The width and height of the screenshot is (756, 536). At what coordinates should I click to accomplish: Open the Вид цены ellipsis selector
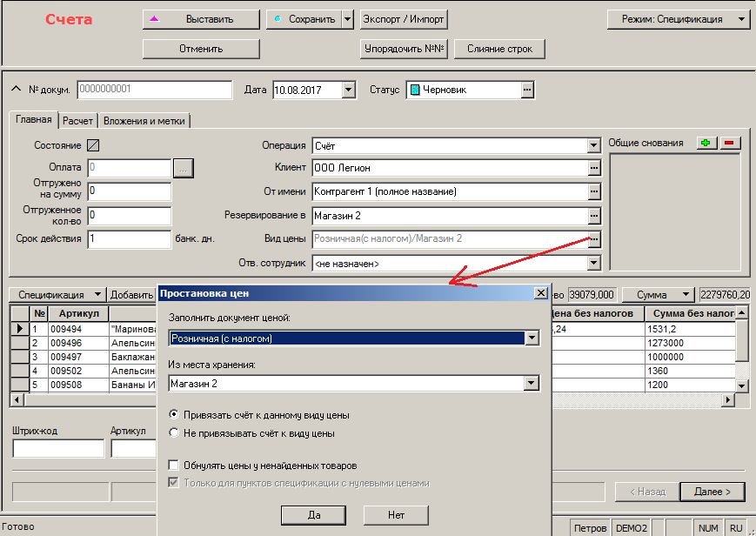click(594, 238)
